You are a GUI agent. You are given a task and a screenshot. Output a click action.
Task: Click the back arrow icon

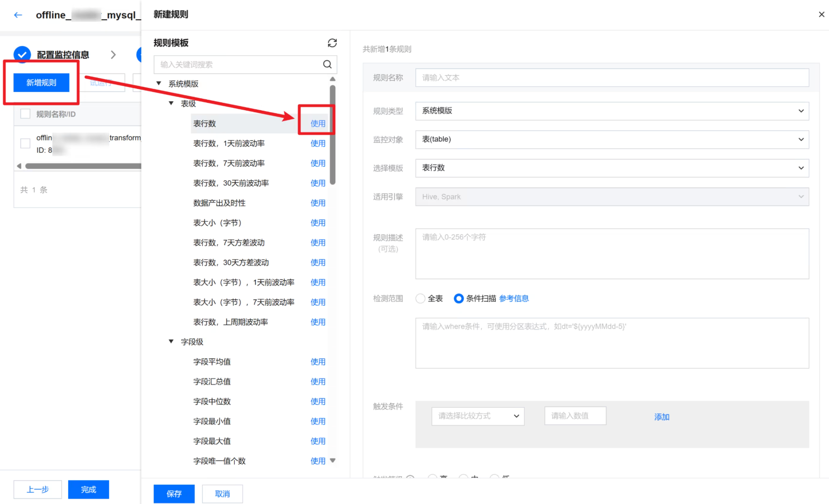click(18, 15)
